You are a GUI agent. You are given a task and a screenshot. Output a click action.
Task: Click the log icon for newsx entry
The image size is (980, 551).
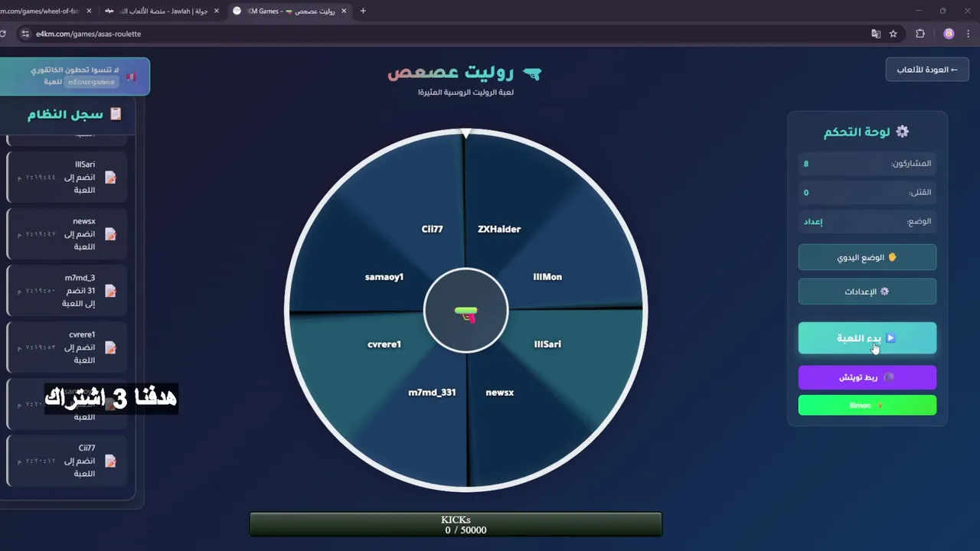110,234
